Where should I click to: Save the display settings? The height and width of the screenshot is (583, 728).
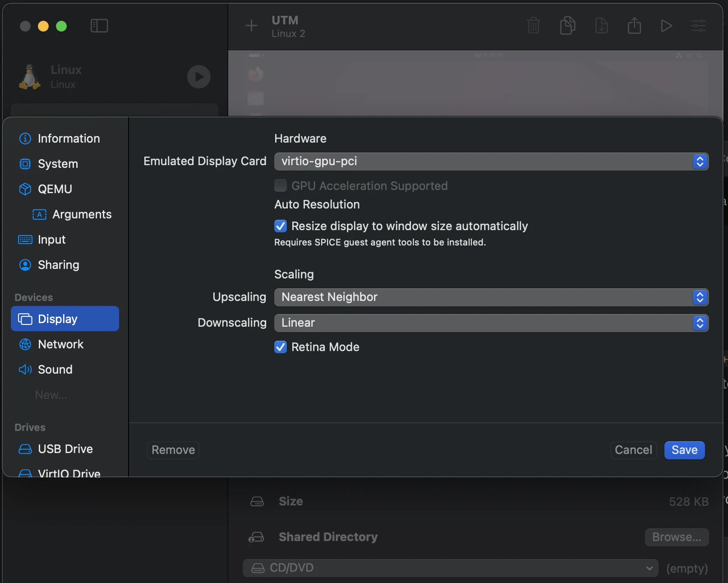pos(684,450)
